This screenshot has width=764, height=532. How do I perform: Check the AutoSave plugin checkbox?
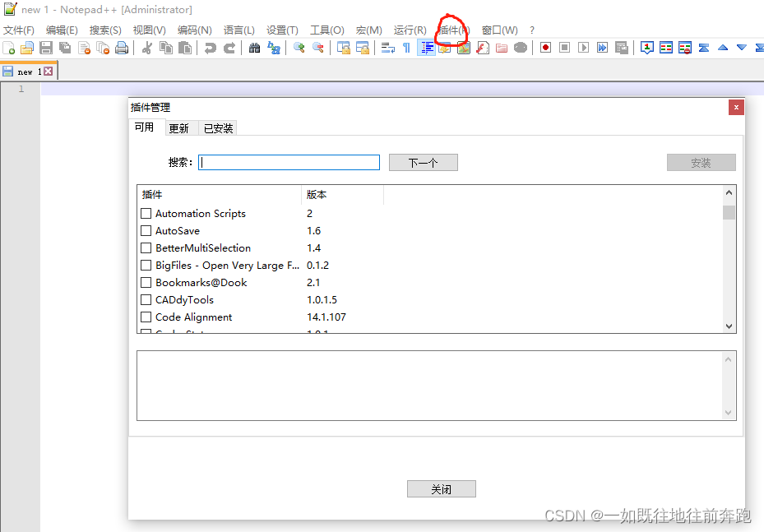[x=146, y=230]
